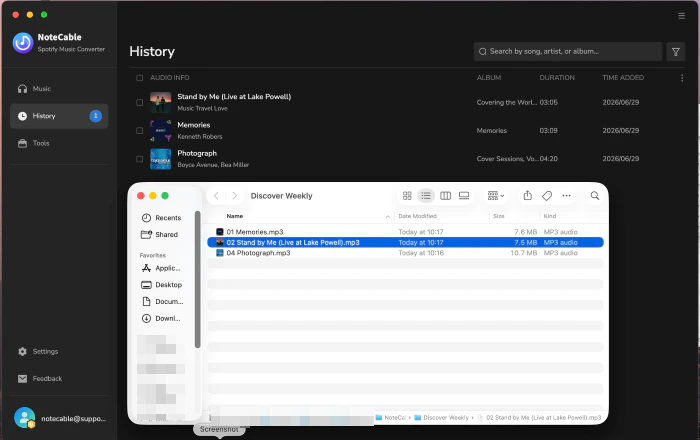Click the Finder sidebar scrollbar
This screenshot has height=440, width=700.
(197, 279)
